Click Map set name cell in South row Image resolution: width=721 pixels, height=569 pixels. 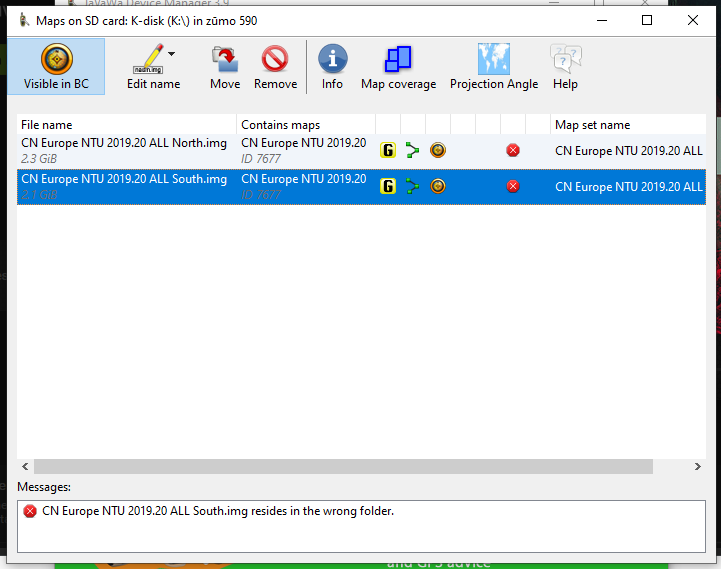click(x=629, y=187)
